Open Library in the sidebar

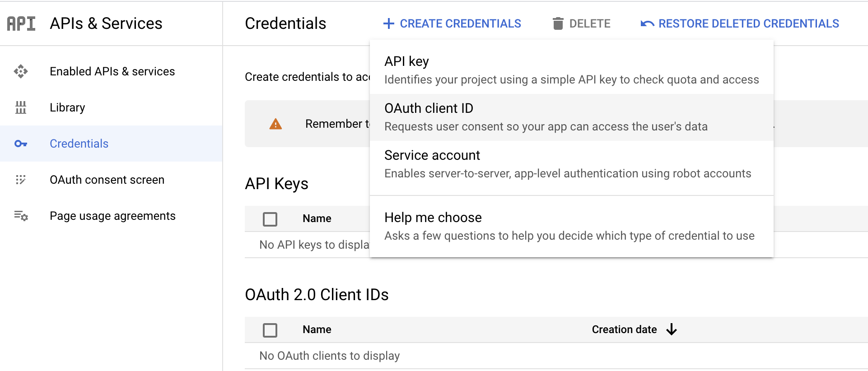point(67,107)
